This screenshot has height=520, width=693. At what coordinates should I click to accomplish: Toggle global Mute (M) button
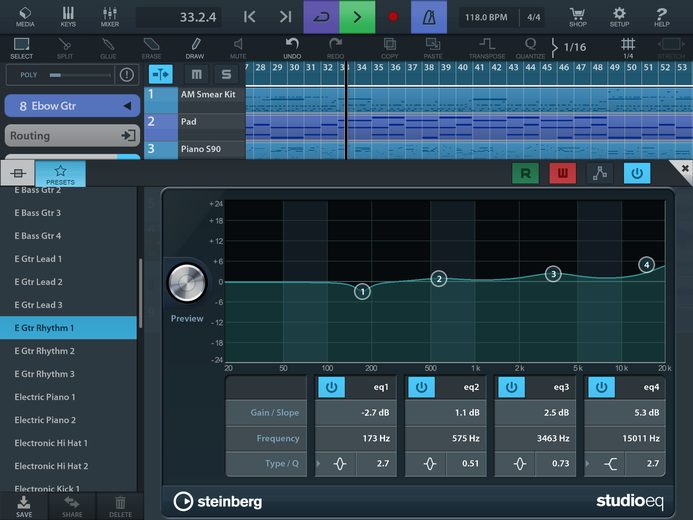196,74
